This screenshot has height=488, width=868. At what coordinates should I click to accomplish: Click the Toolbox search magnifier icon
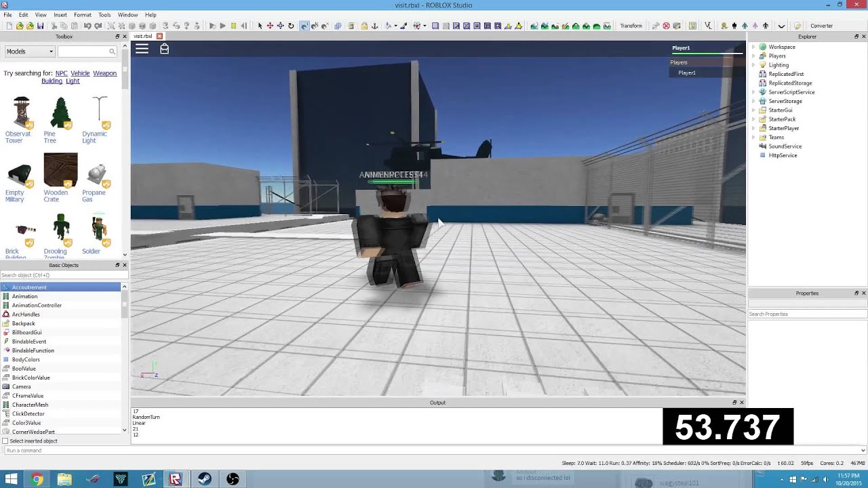(x=112, y=52)
